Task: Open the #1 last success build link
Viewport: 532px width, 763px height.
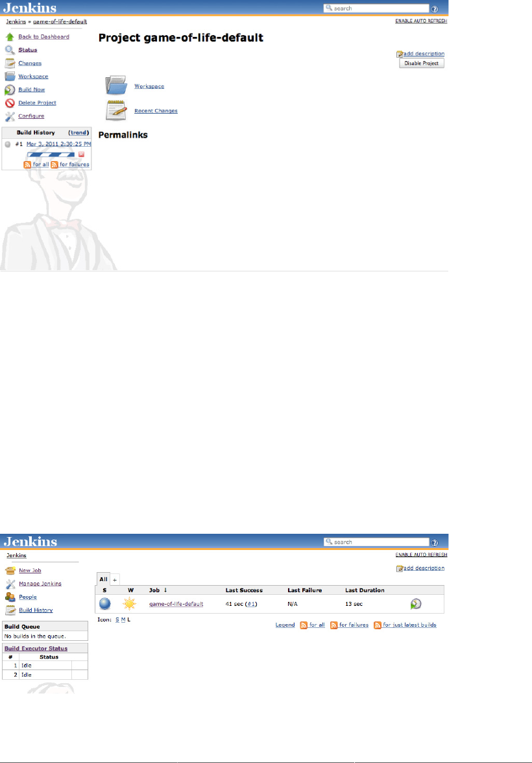Action: [251, 604]
